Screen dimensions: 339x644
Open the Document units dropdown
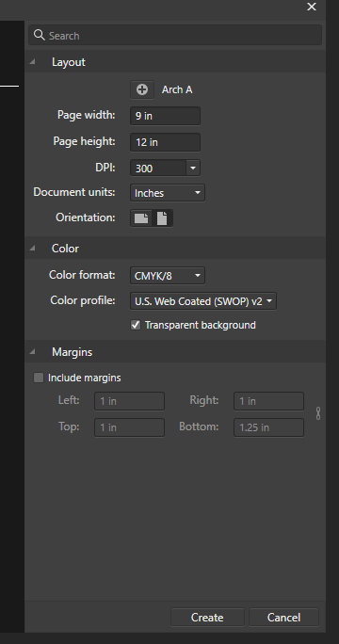(168, 193)
